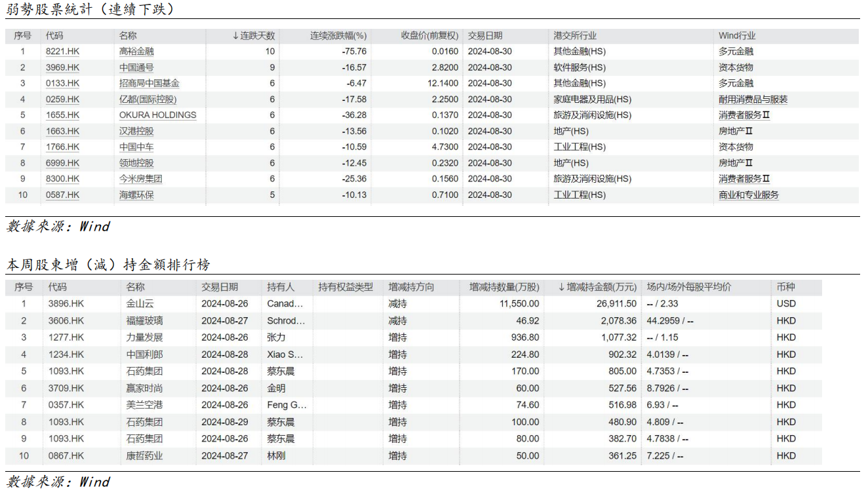Click holder name 张力
Viewport: 868px width, 496px height.
276,338
